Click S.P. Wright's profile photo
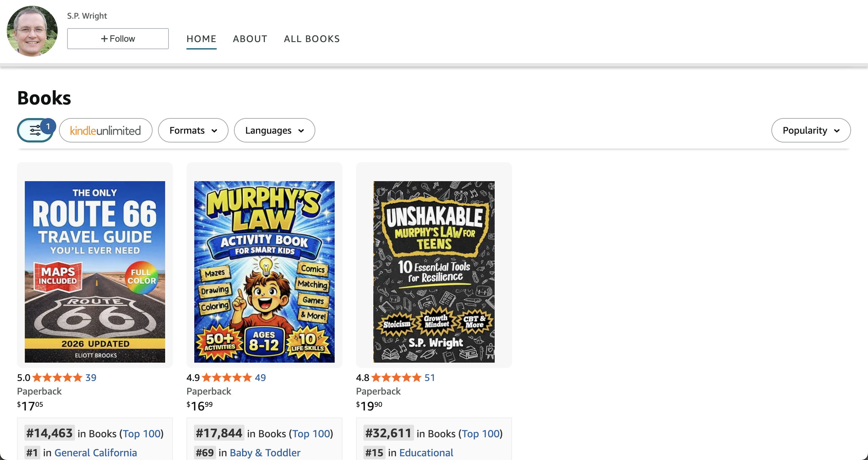This screenshot has width=868, height=460. tap(32, 31)
